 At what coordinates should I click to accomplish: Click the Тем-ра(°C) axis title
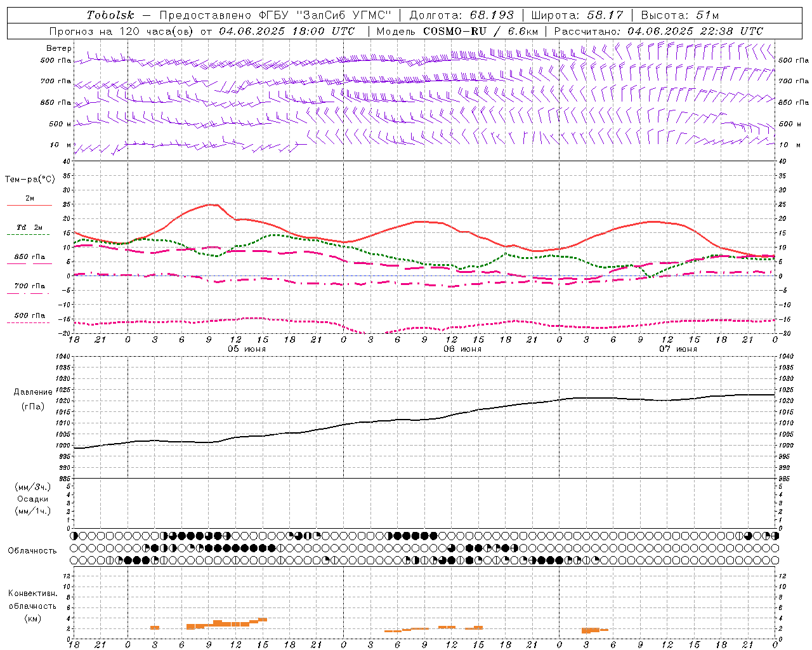pos(30,180)
